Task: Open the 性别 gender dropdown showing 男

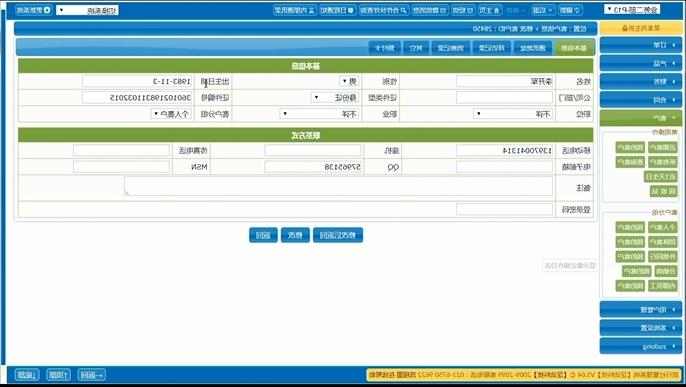Action: click(x=349, y=81)
